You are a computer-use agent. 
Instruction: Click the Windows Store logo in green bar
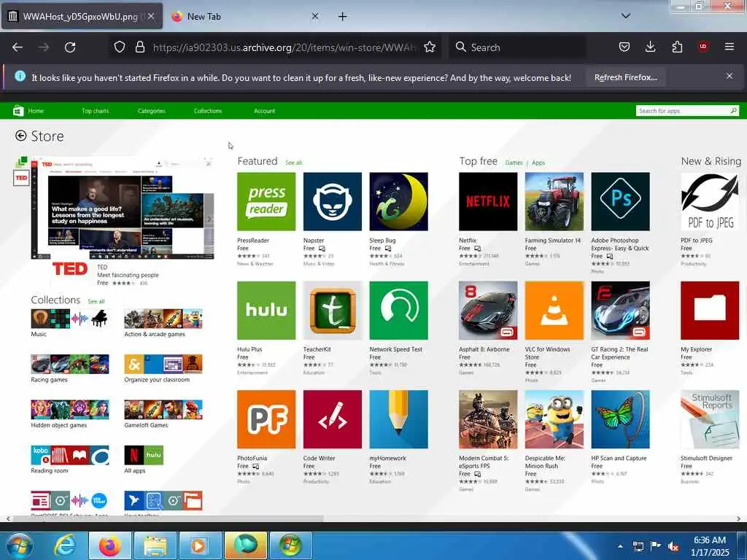(18, 111)
